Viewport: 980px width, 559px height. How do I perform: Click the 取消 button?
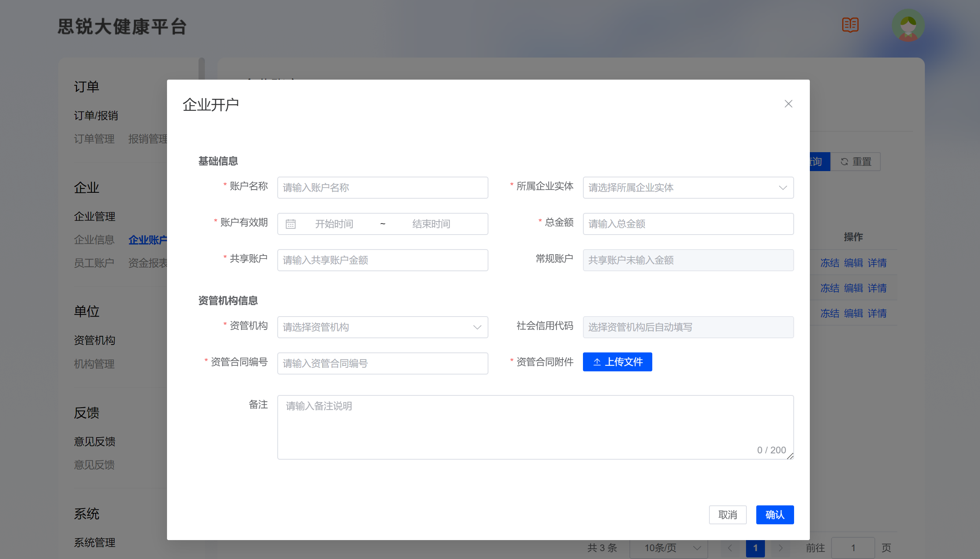click(x=728, y=515)
